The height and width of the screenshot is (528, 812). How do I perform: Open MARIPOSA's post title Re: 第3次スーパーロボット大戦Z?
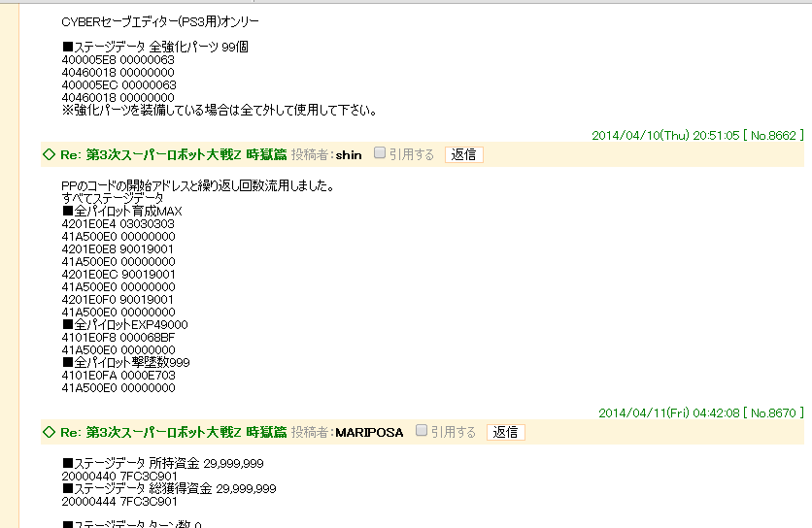pos(174,432)
